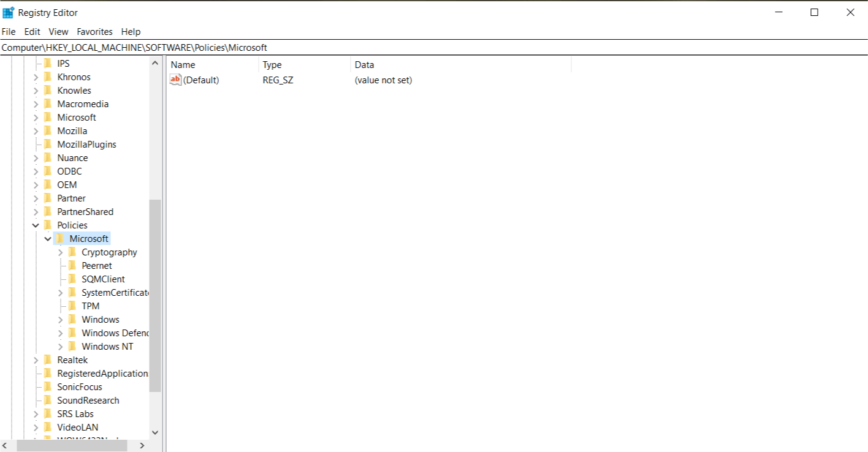Click the (Default) string value icon
The height and width of the screenshot is (452, 868).
point(176,80)
